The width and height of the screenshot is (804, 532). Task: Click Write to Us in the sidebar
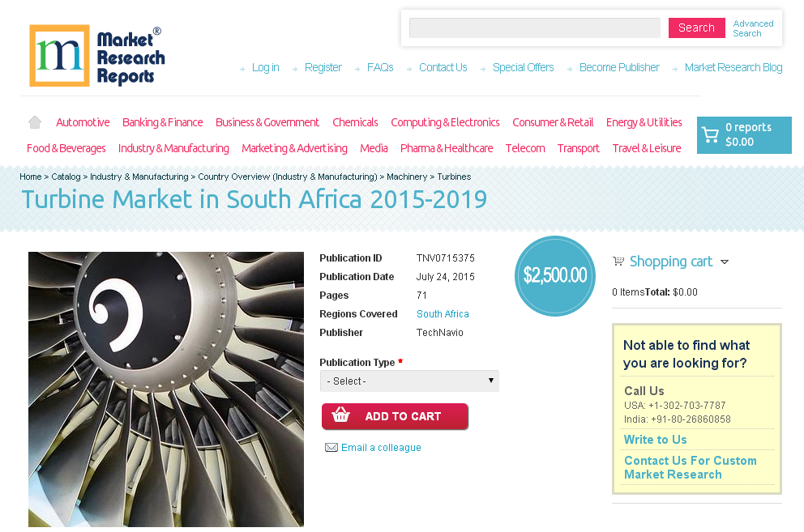655,440
